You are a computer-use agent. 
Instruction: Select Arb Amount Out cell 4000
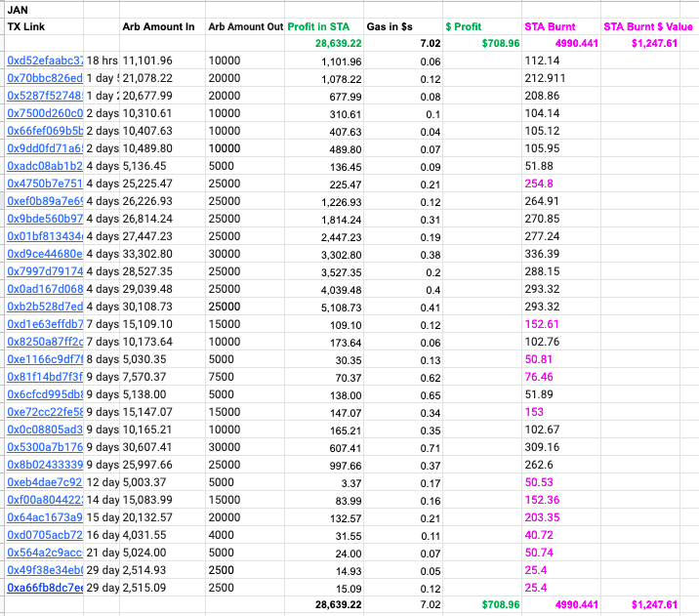point(245,535)
